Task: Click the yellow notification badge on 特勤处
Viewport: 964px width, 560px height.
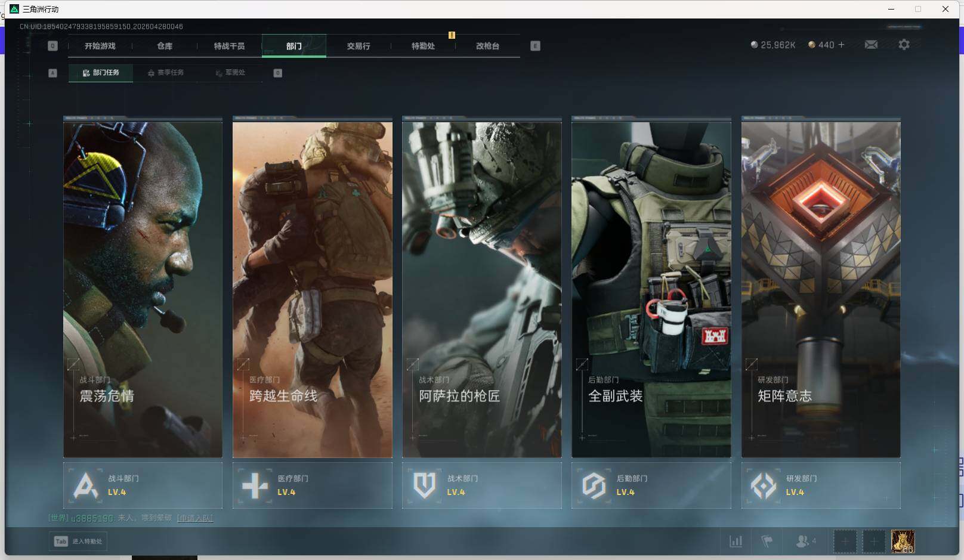Action: click(452, 35)
